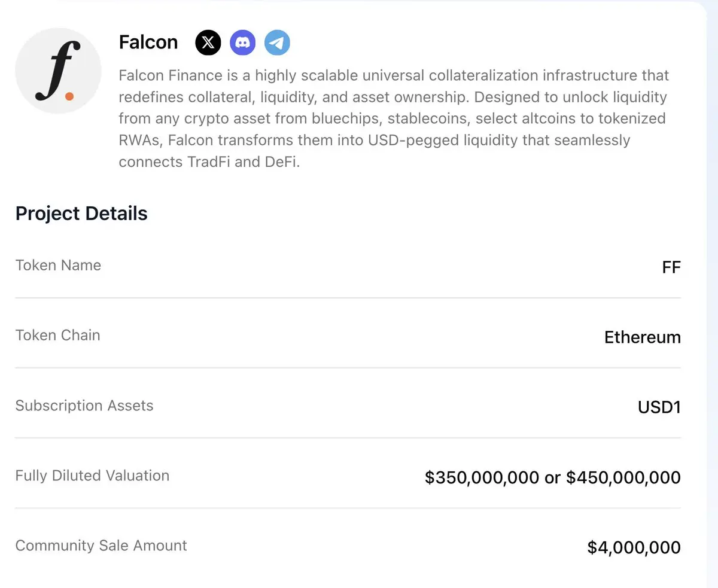Open Falcon's Discord server icon
Viewport: 718px width, 588px height.
(x=243, y=42)
